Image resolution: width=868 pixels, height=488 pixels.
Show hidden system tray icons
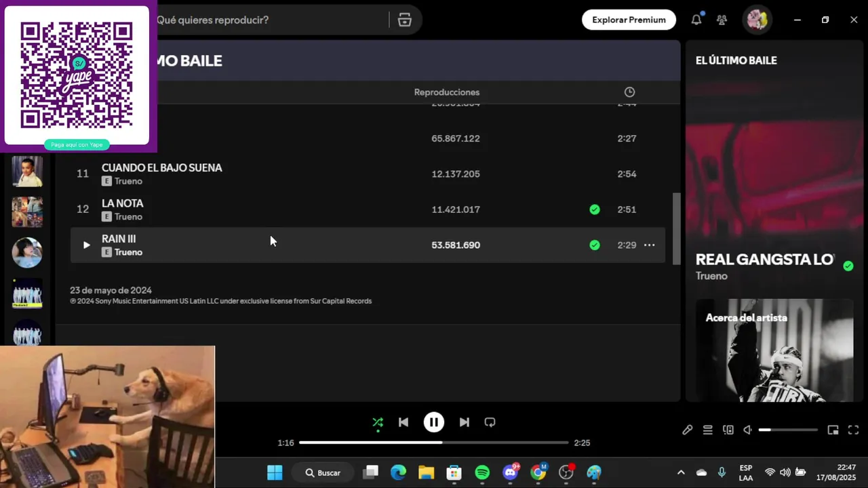(681, 472)
